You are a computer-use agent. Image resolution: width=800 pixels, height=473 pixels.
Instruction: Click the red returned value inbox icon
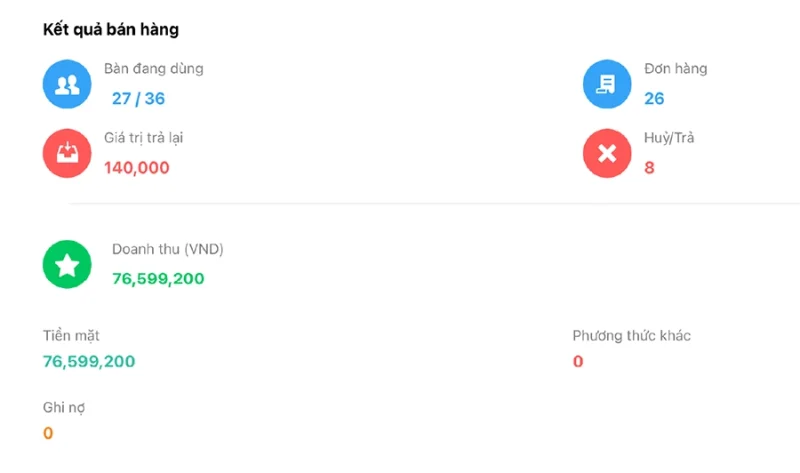click(67, 153)
